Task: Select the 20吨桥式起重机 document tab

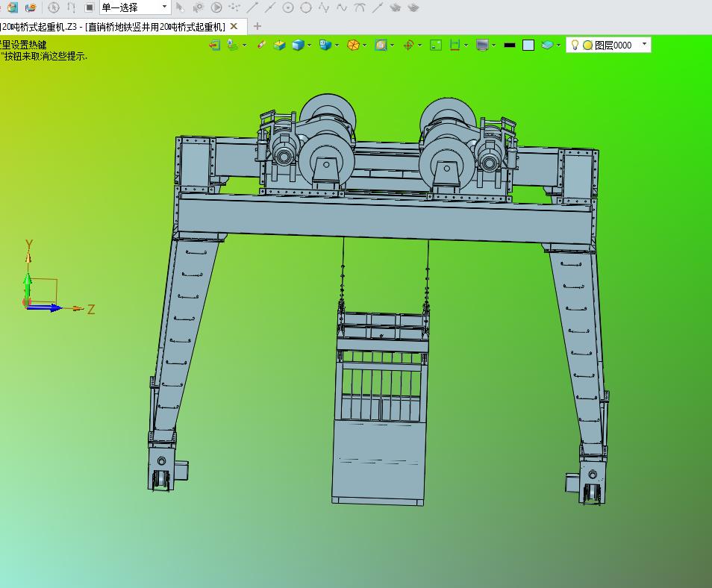Action: [112, 26]
